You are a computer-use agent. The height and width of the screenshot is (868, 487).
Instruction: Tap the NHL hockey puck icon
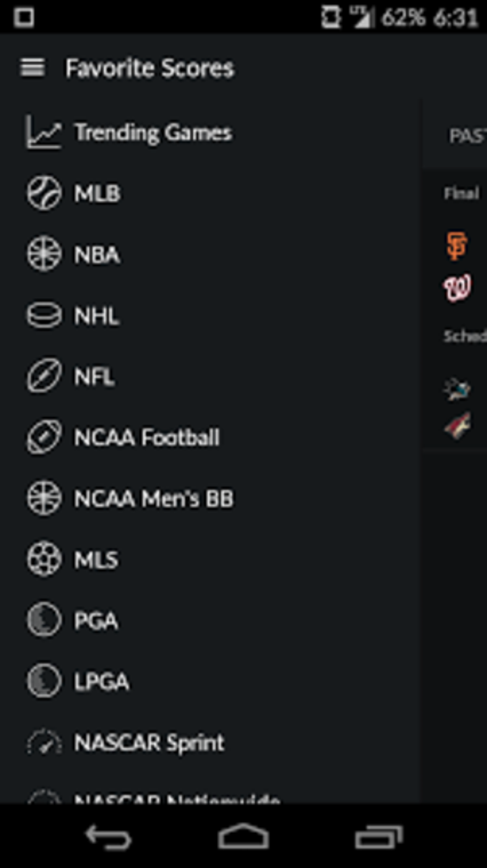click(x=43, y=315)
